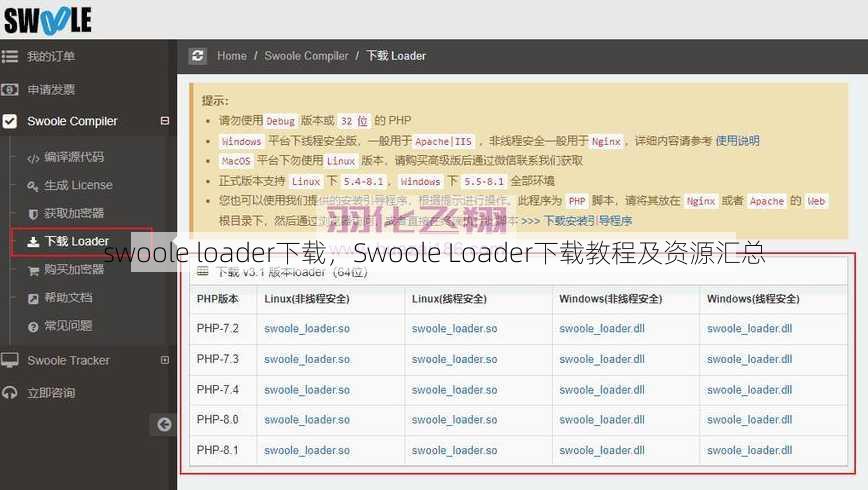Download PHP-7.3 Linux thread-safe swoole_loader.so
Screen dimensions: 868x490
tap(454, 359)
